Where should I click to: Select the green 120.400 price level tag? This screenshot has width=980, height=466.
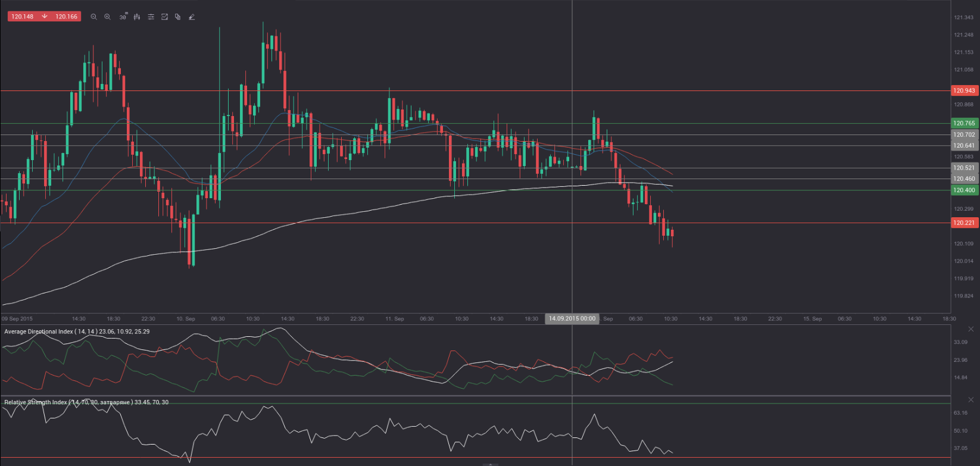[x=964, y=190]
